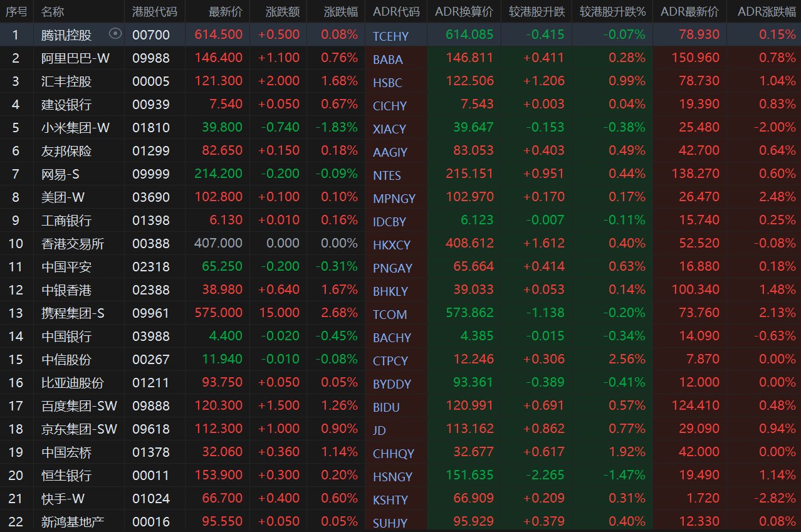Click the 港股代码 column header

pyautogui.click(x=154, y=11)
